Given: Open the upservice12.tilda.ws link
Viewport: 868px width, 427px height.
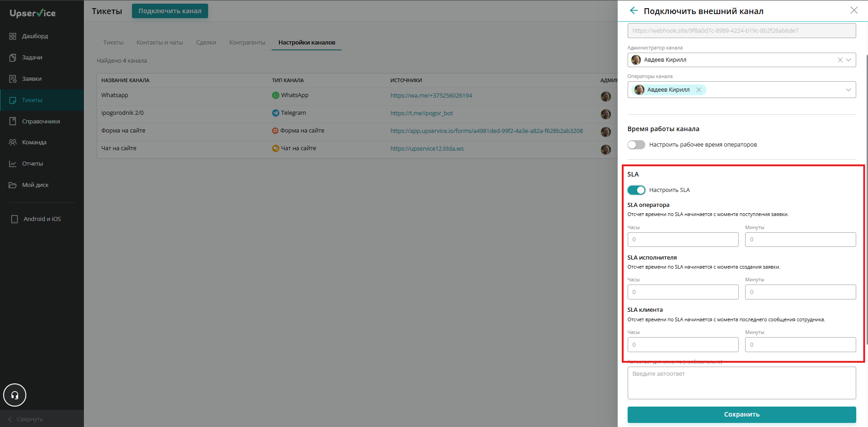Looking at the screenshot, I should pos(427,149).
